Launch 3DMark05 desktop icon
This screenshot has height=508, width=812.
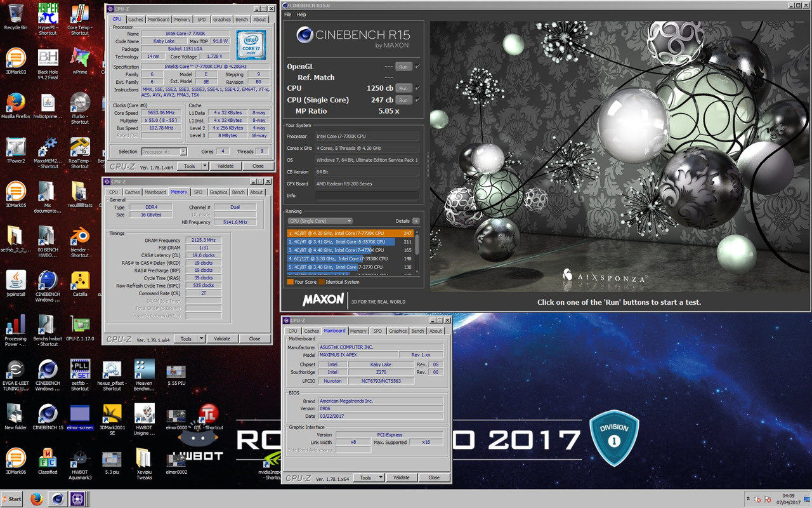coord(15,194)
